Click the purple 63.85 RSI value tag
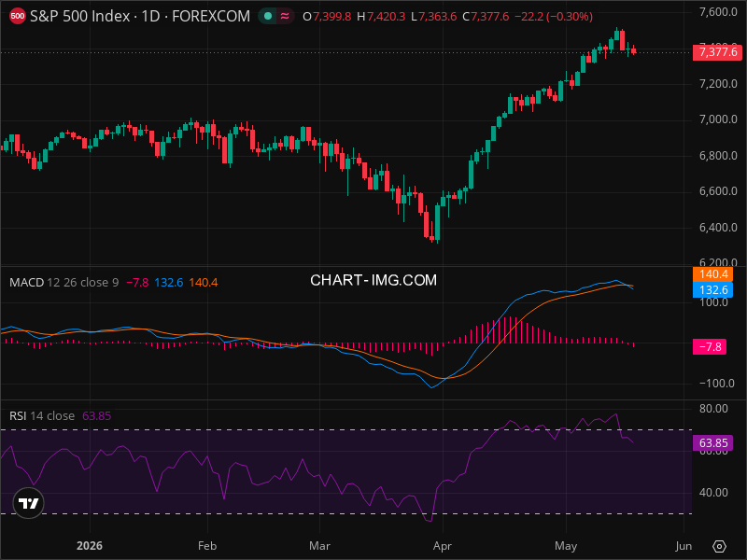747x560 pixels. click(x=712, y=442)
